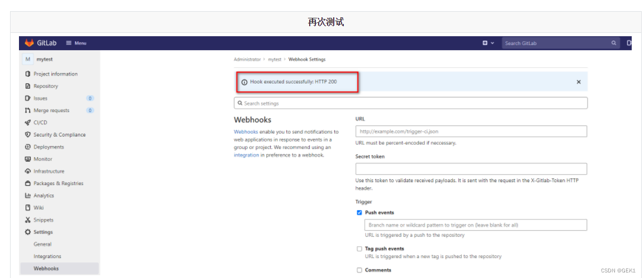Click the info icon in alert banner

pyautogui.click(x=244, y=82)
